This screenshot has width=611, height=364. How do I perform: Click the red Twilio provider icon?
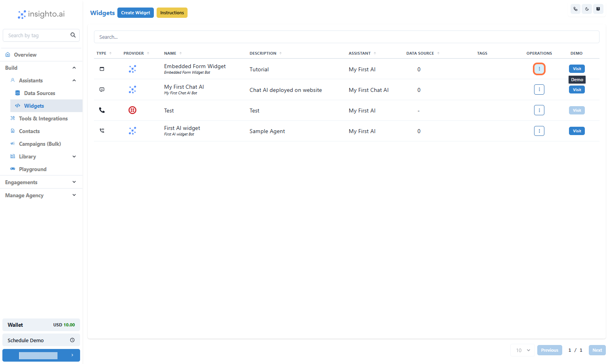[132, 110]
